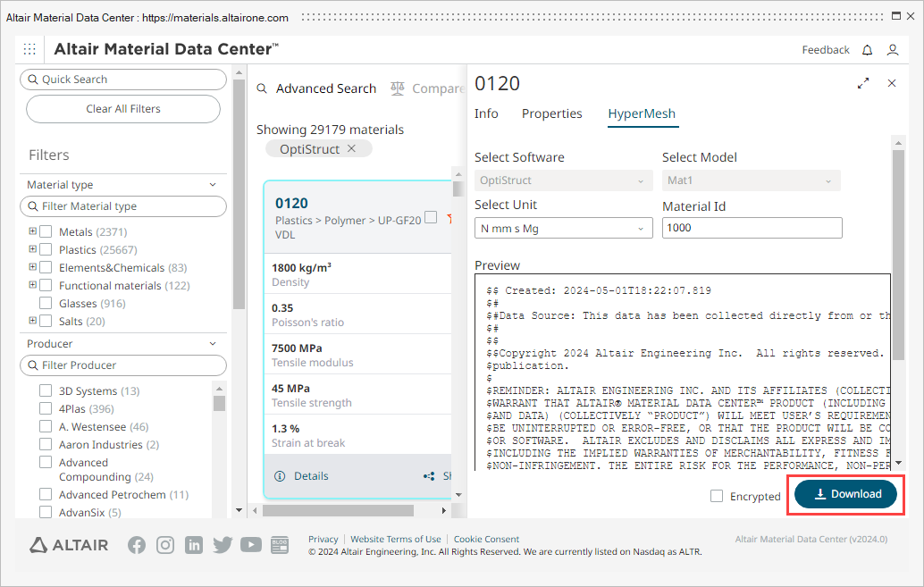Viewport: 924px width, 587px height.
Task: Click the HyperMesh panel vertical scrollbar
Action: point(898,255)
